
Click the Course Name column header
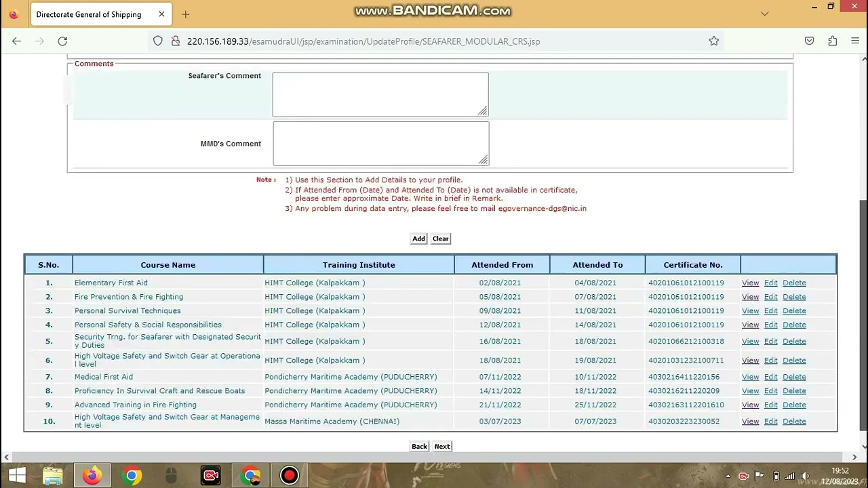click(168, 265)
